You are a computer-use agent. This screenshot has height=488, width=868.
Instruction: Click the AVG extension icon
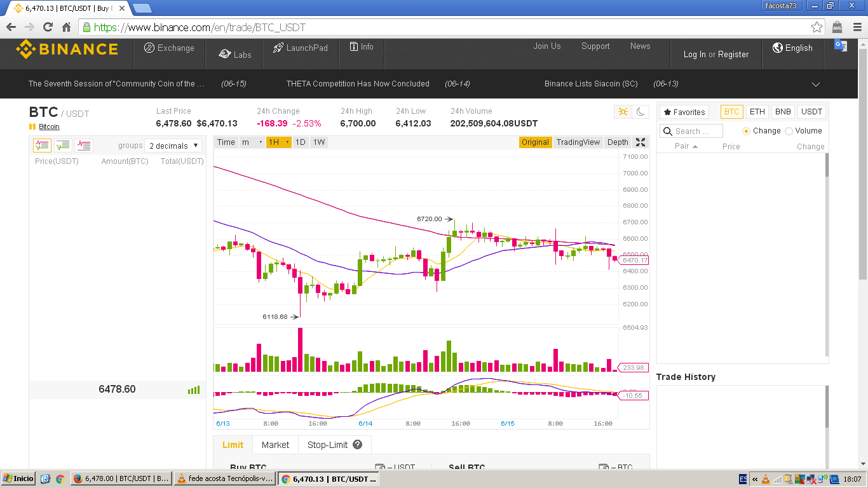tap(837, 27)
